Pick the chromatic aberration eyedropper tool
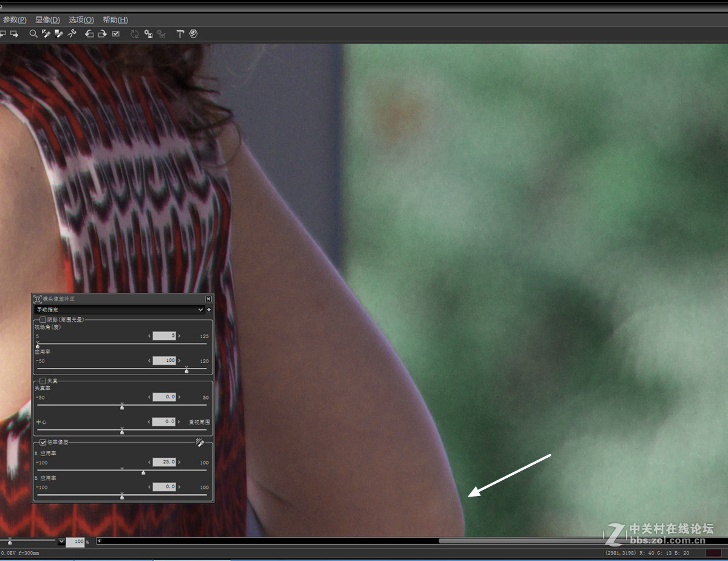This screenshot has width=728, height=561. click(x=200, y=443)
